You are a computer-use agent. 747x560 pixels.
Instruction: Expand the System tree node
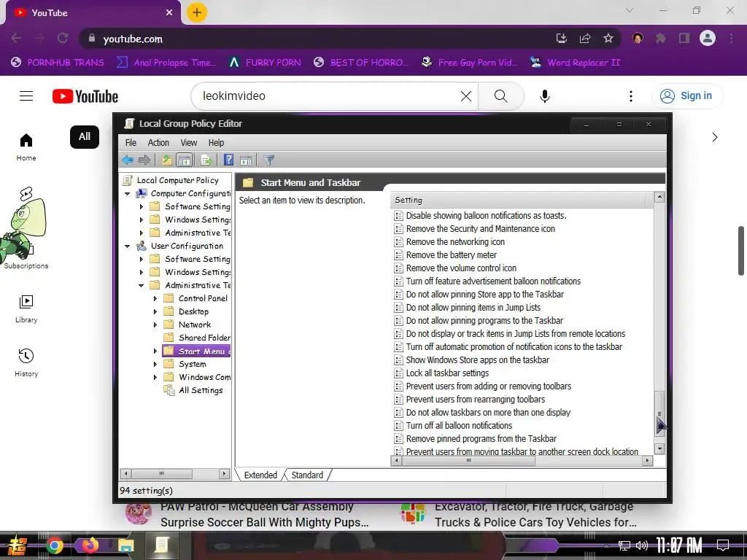pyautogui.click(x=155, y=365)
